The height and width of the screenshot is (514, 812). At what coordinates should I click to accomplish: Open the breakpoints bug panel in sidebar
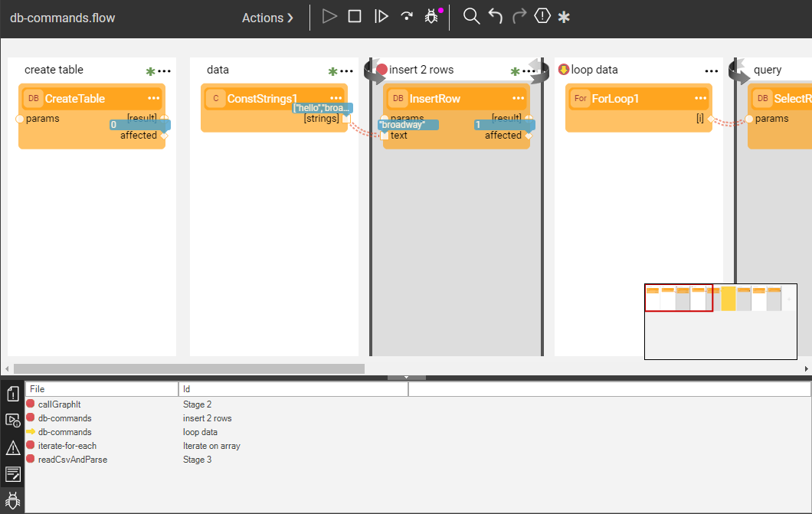click(13, 501)
